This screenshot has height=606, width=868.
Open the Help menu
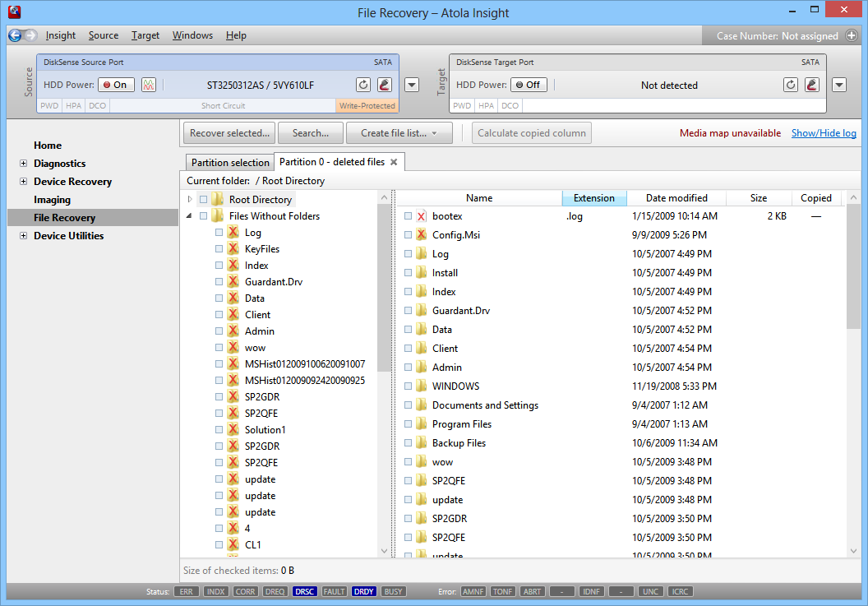coord(236,35)
